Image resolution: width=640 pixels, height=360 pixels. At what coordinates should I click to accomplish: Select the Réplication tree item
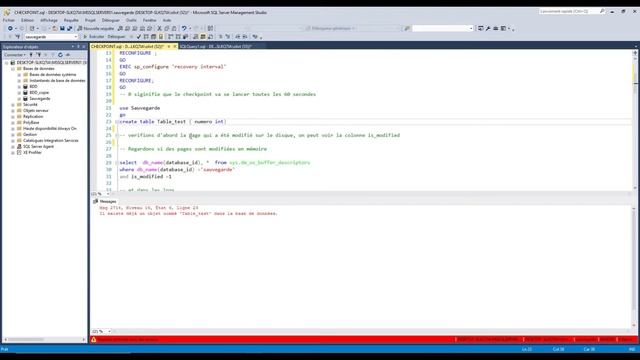(x=33, y=117)
